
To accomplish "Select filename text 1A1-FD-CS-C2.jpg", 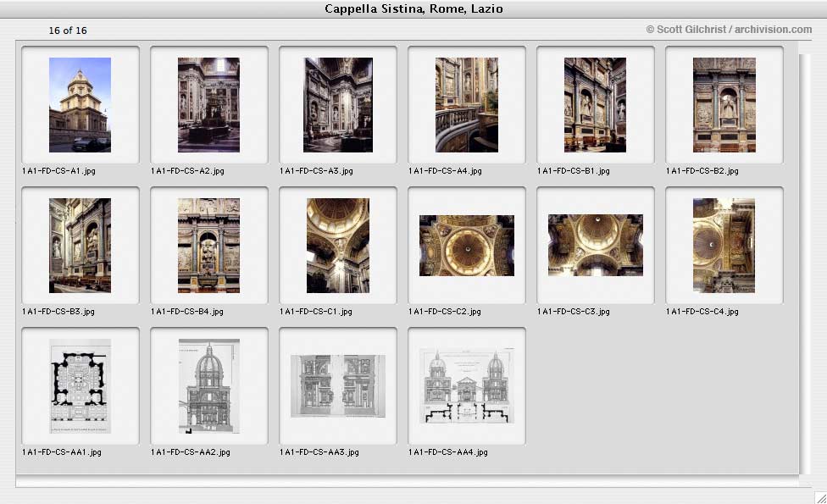I will coord(445,312).
